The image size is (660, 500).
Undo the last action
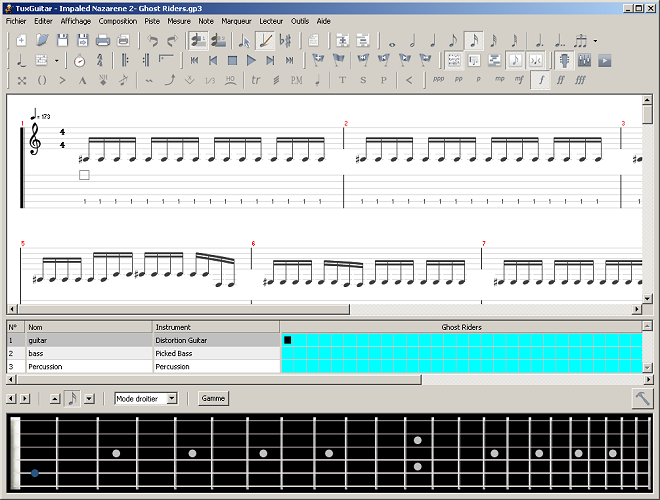[x=152, y=40]
